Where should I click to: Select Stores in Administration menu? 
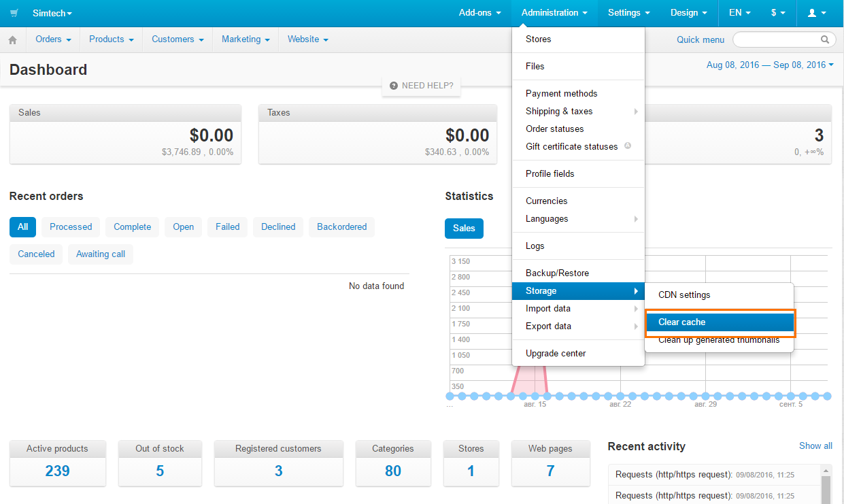(578, 39)
